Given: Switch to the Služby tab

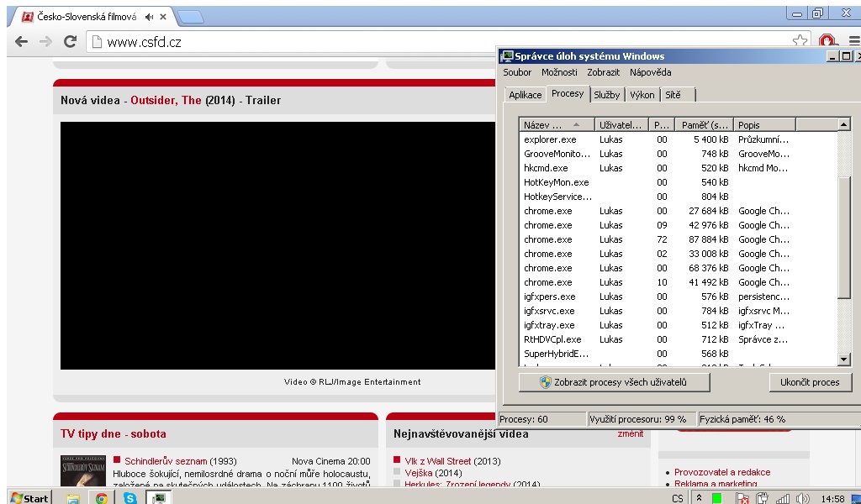Looking at the screenshot, I should (x=607, y=95).
